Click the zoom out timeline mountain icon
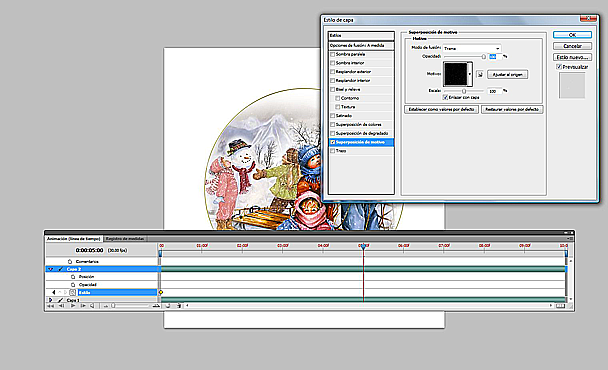Image resolution: width=608 pixels, height=370 pixels. (105, 306)
